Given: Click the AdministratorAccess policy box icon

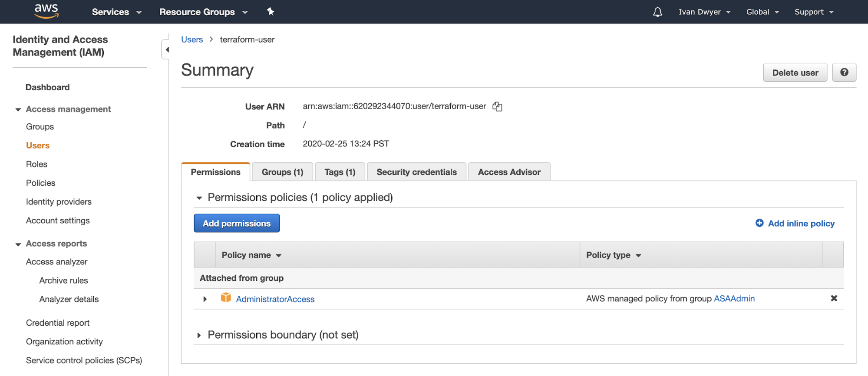Looking at the screenshot, I should click(x=226, y=298).
